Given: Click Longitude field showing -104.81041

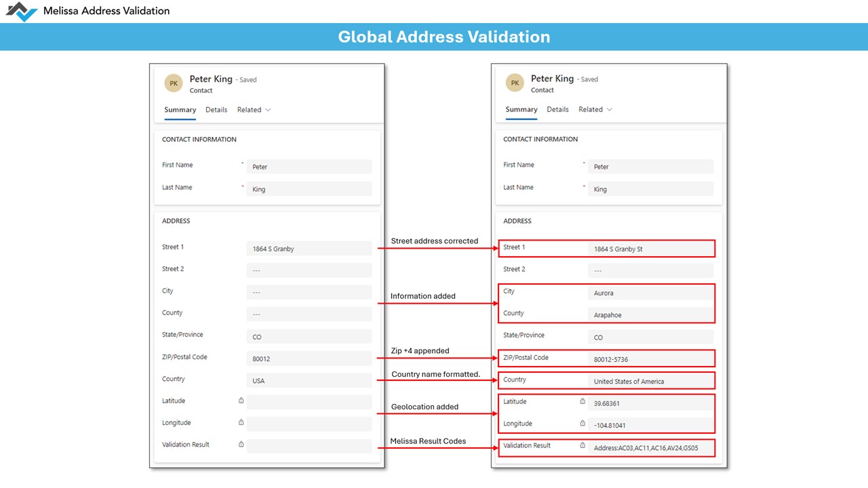Looking at the screenshot, I should coord(651,425).
